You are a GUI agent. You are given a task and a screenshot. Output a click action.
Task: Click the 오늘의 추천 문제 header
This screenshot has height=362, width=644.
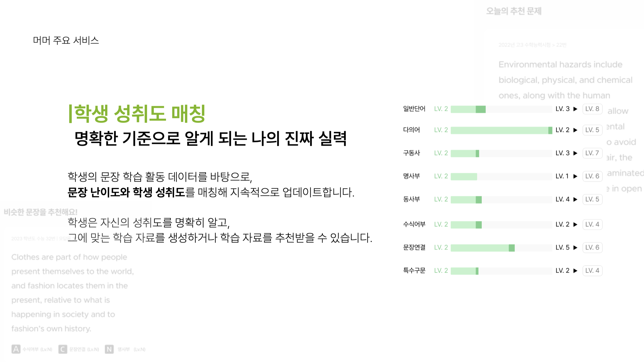coord(514,11)
